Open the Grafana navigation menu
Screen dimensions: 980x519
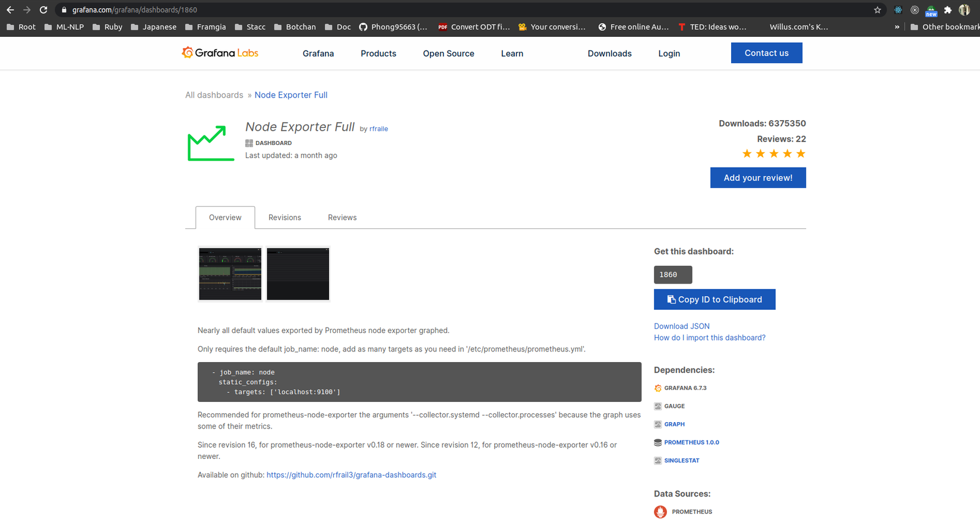(x=318, y=54)
